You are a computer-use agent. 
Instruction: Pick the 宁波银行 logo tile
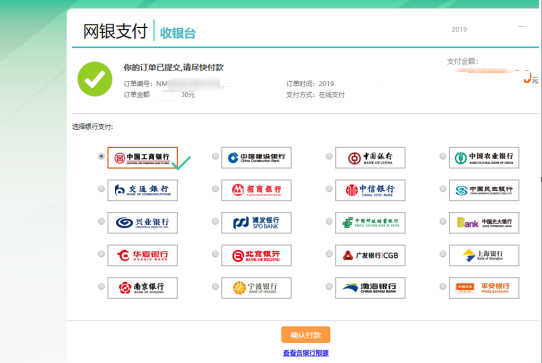click(256, 288)
